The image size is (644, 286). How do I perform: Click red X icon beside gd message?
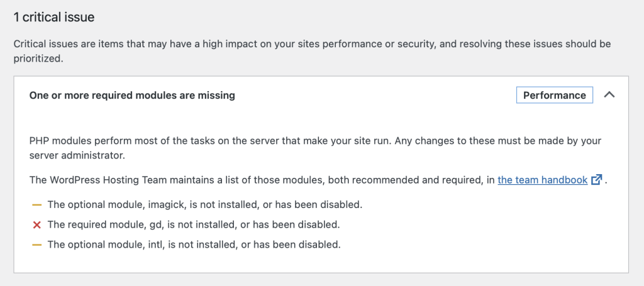(36, 225)
